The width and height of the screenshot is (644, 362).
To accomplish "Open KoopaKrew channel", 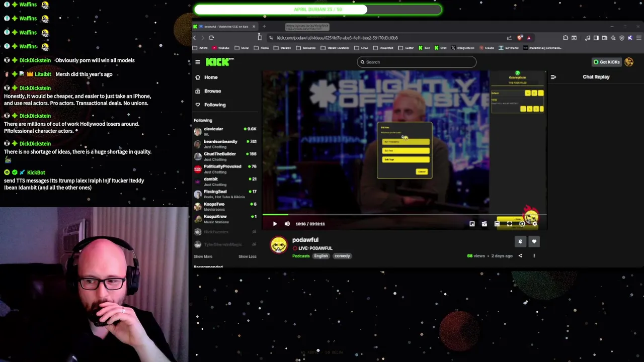I will point(225,219).
